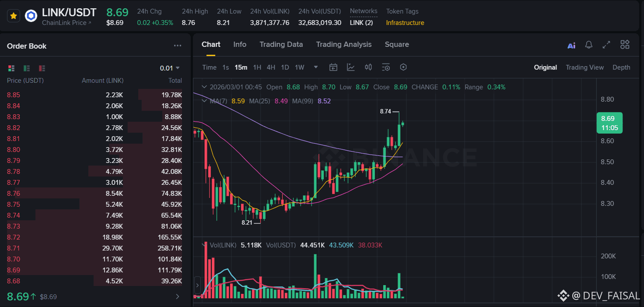Viewport: 644px width, 307px height.
Task: Open the technical indicators icon
Action: 351,67
